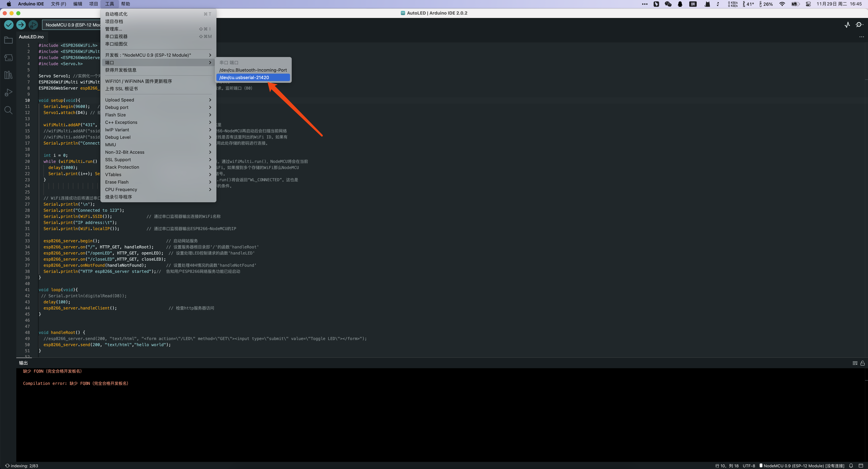The image size is (868, 469).
Task: Expand the lwIP Variant submenu
Action: tap(158, 130)
